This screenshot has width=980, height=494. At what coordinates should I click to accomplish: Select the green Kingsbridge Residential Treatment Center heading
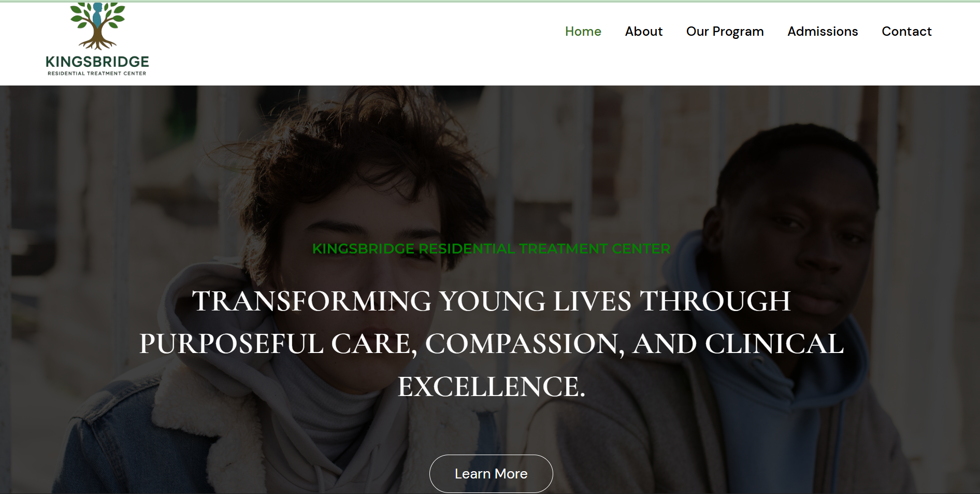(491, 249)
